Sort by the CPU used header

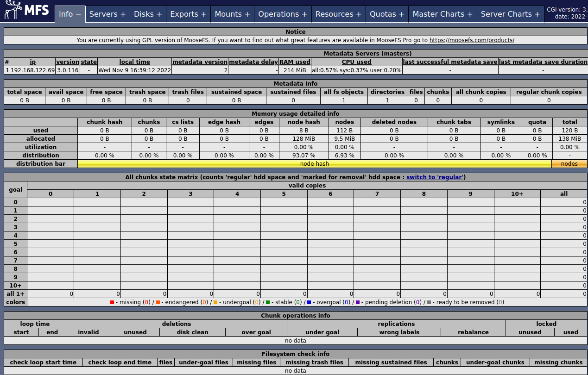click(x=356, y=62)
